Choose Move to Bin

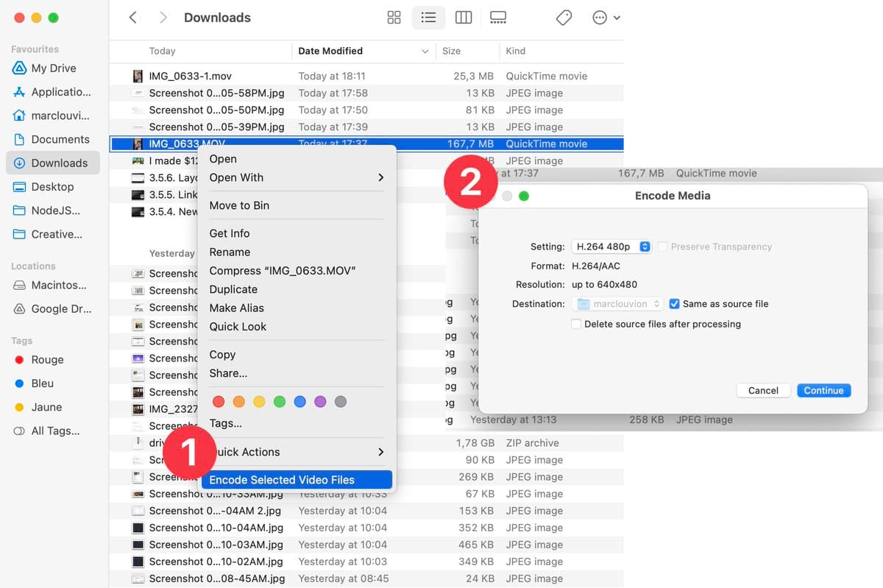tap(297, 205)
